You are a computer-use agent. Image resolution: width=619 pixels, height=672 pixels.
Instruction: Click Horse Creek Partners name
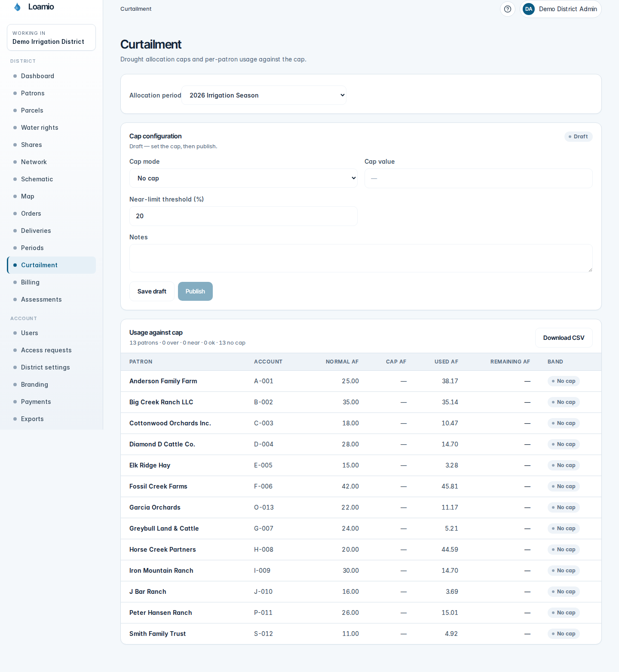162,550
